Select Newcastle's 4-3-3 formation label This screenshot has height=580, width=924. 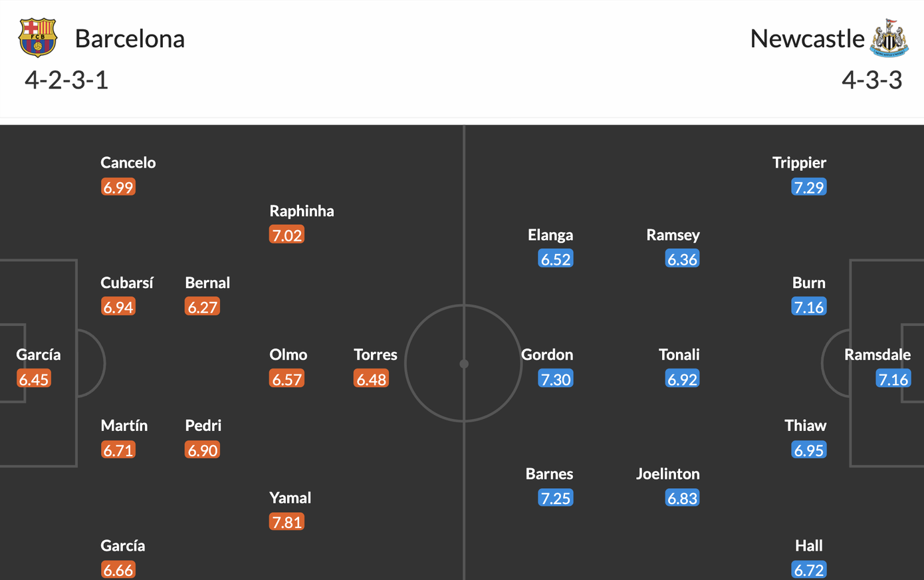click(871, 80)
